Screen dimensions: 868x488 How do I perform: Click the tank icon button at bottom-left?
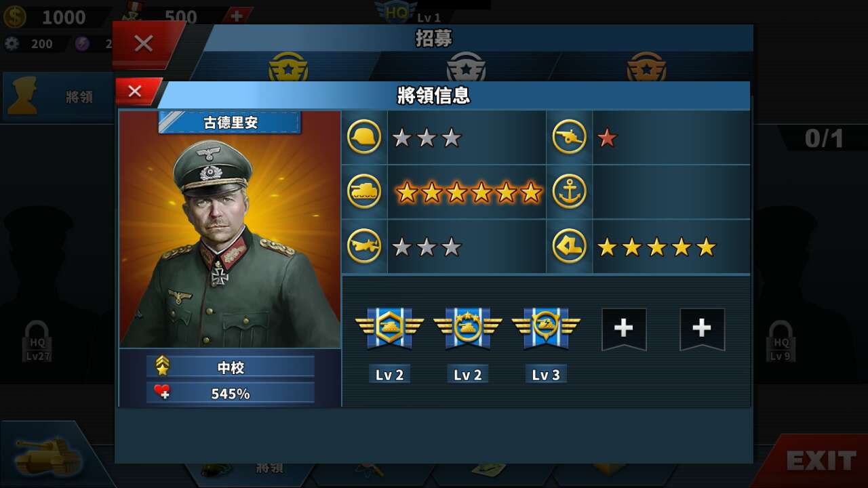click(x=49, y=455)
